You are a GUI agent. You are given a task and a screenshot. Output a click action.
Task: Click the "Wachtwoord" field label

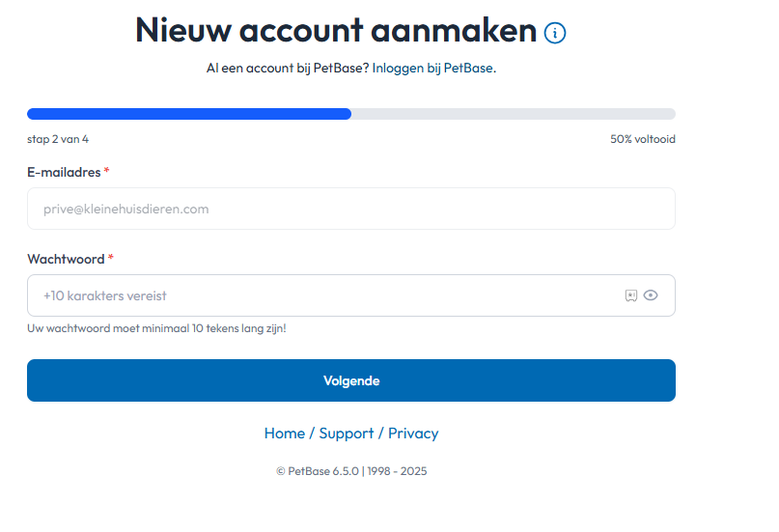[66, 259]
